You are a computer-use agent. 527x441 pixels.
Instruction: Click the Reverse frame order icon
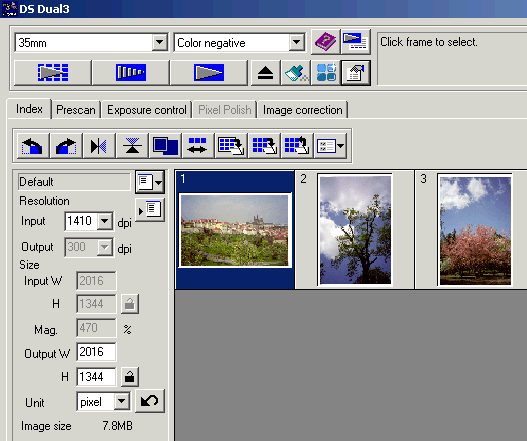197,146
